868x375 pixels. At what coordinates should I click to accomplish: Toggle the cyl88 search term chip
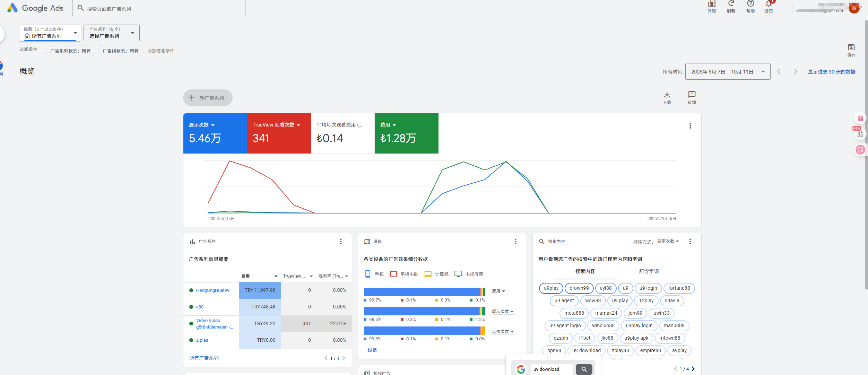[x=606, y=288]
